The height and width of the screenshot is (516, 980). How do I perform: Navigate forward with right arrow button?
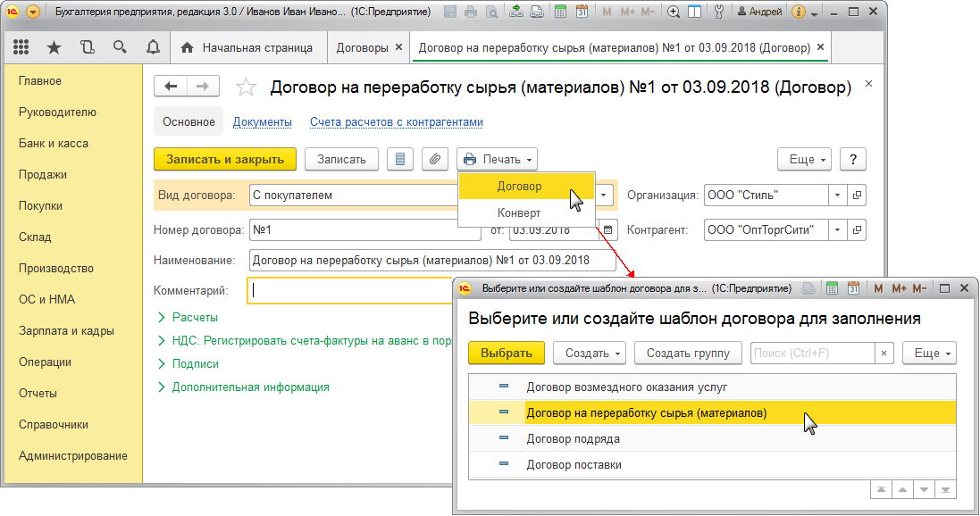(x=203, y=87)
